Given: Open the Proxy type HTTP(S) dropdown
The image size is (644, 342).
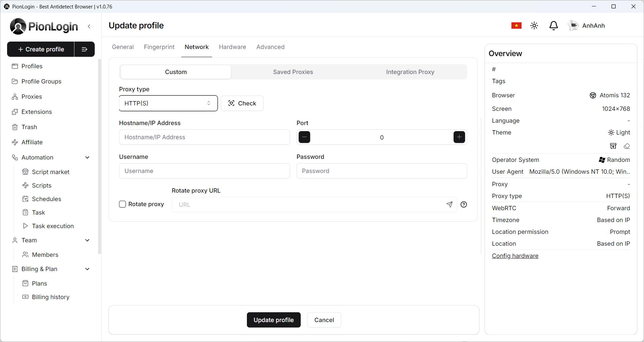Looking at the screenshot, I should click(x=168, y=103).
